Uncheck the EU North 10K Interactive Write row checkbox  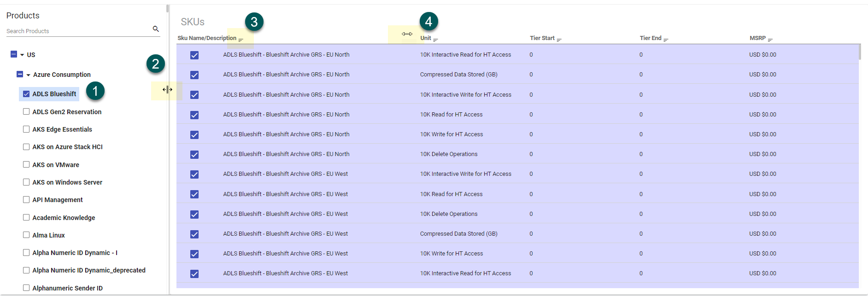[x=194, y=95]
